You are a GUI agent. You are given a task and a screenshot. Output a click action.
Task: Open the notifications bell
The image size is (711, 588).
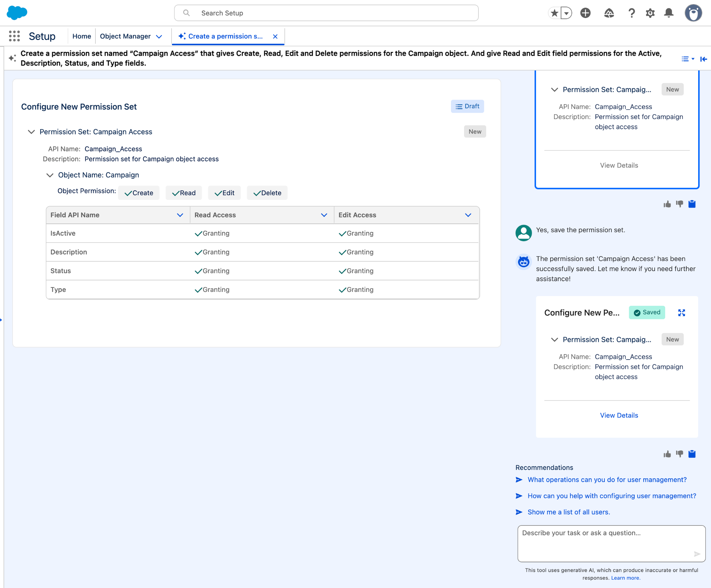tap(669, 13)
